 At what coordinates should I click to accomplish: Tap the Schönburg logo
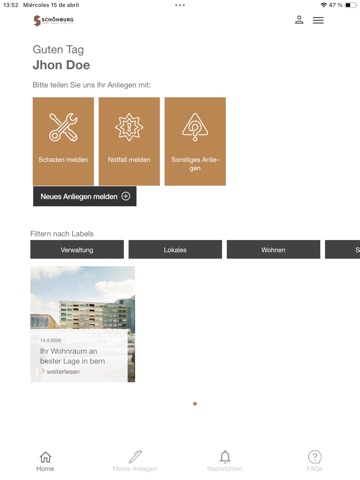tap(53, 20)
